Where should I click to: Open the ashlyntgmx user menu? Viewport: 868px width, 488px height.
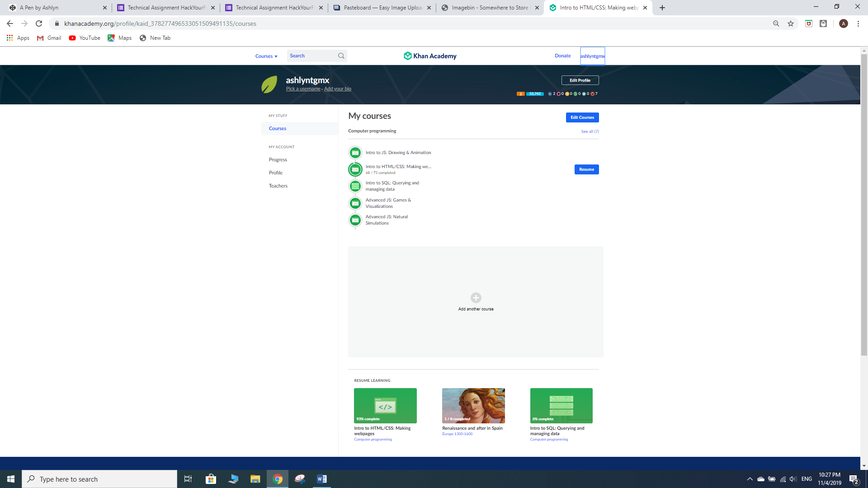point(592,56)
